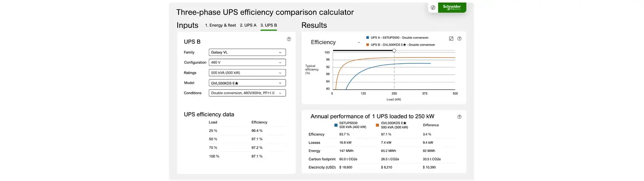
Task: Click the $ 8,210 electricity cost
Action: (387, 167)
